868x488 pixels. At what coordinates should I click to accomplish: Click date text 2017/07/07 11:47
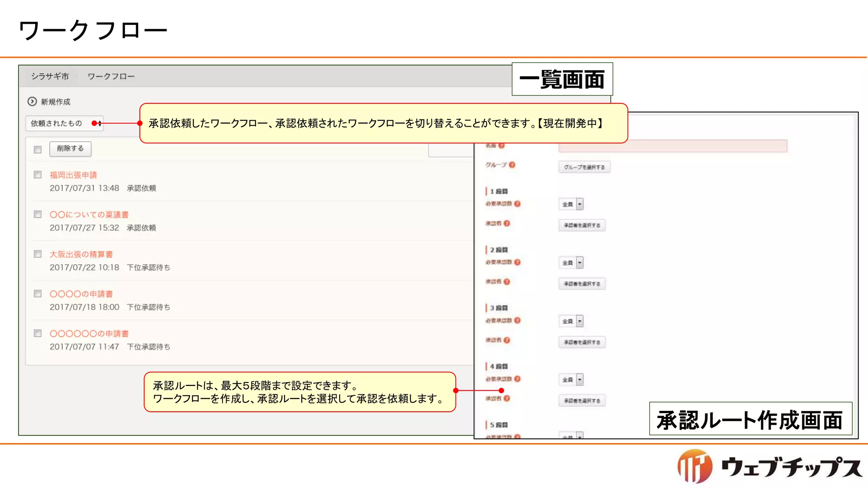tap(84, 347)
